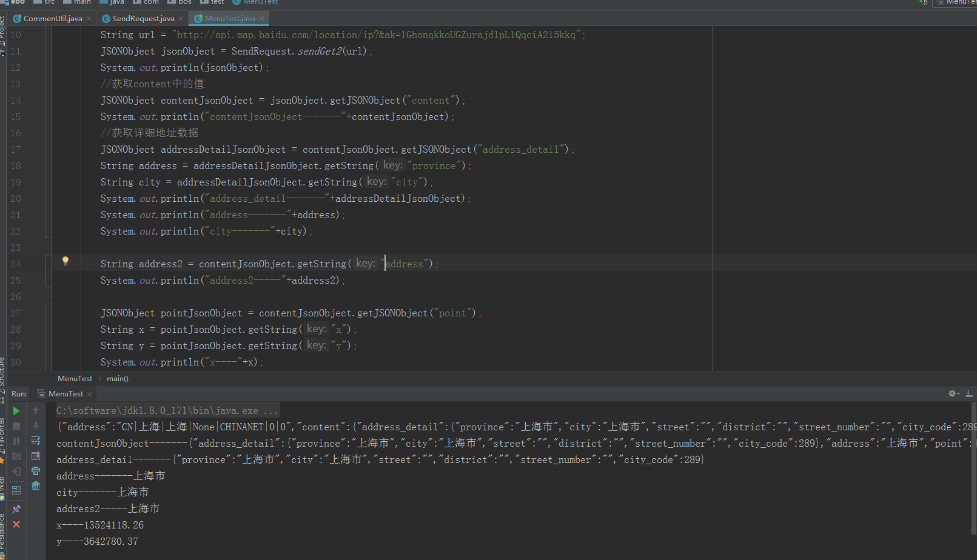
Task: Click 'java' folder in navigation bar
Action: (112, 2)
